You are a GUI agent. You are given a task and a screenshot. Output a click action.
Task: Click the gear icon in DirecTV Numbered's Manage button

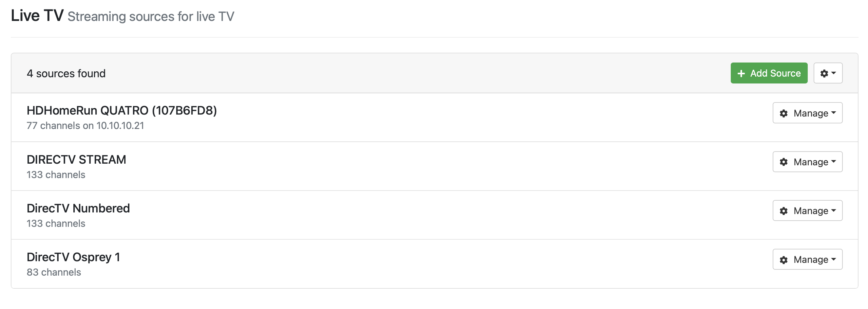[784, 211]
